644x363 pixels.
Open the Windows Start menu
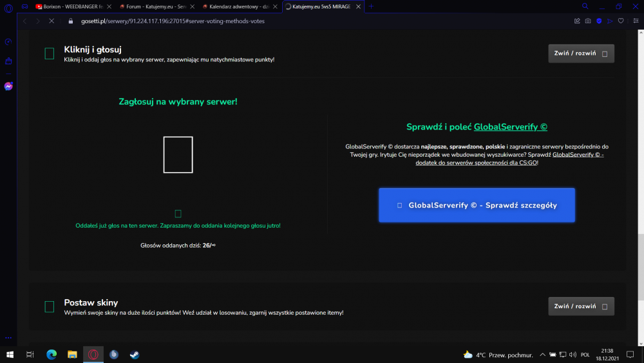coord(10,355)
